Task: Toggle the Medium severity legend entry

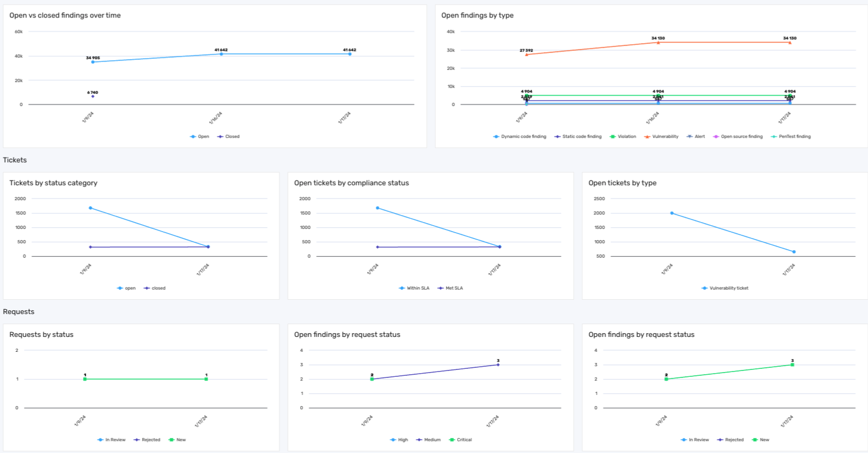Action: click(x=428, y=440)
